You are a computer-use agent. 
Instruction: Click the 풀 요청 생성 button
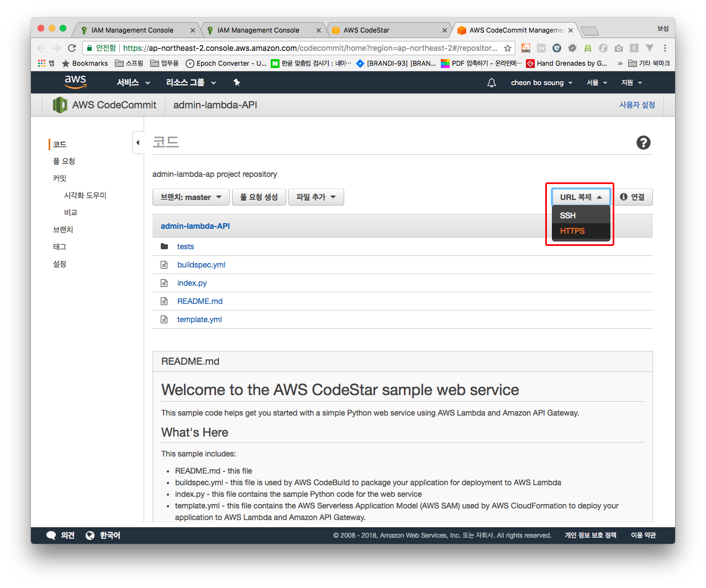click(259, 197)
